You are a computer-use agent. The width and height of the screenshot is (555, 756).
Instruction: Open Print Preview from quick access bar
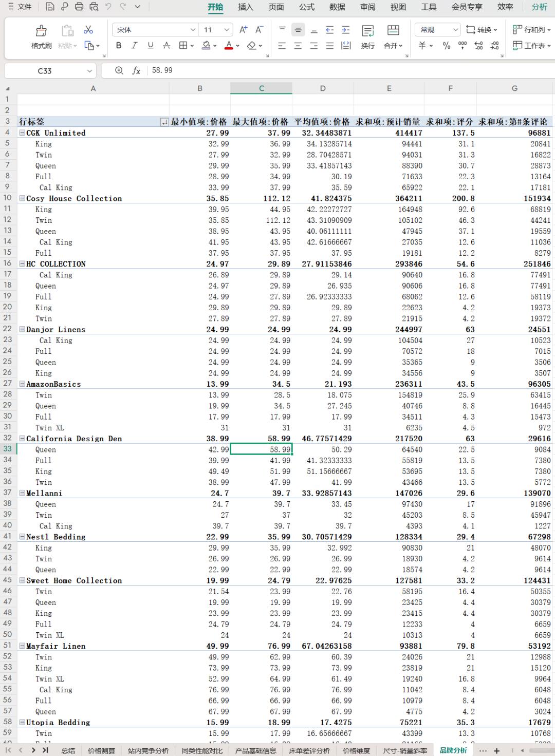[94, 7]
